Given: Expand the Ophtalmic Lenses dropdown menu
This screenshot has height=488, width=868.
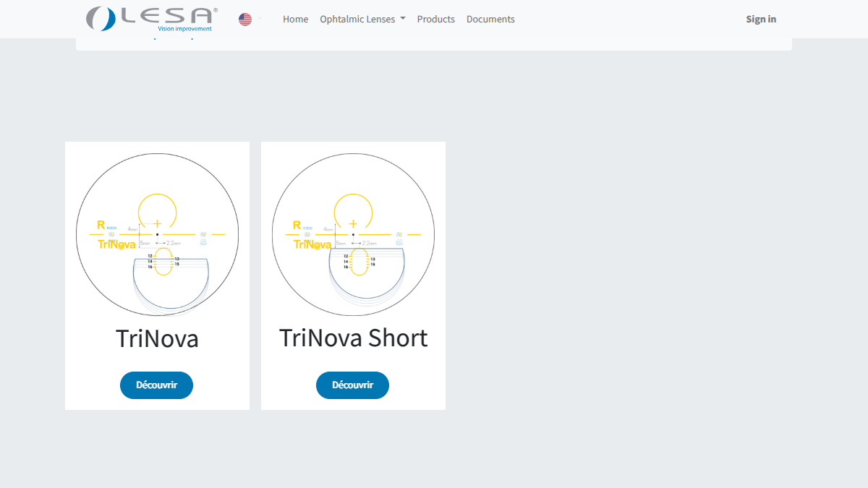Looking at the screenshot, I should [x=362, y=20].
